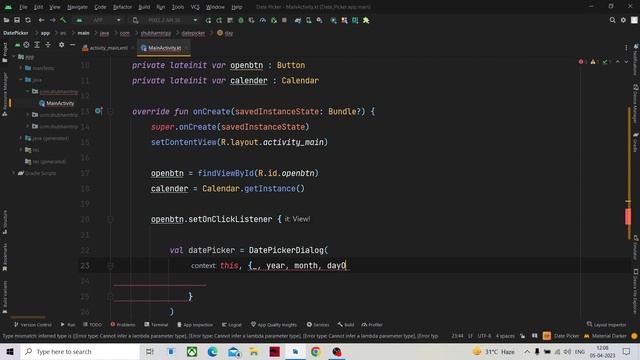The image size is (640, 360).
Task: Open Xbox app from the taskbar
Action: tap(192, 351)
